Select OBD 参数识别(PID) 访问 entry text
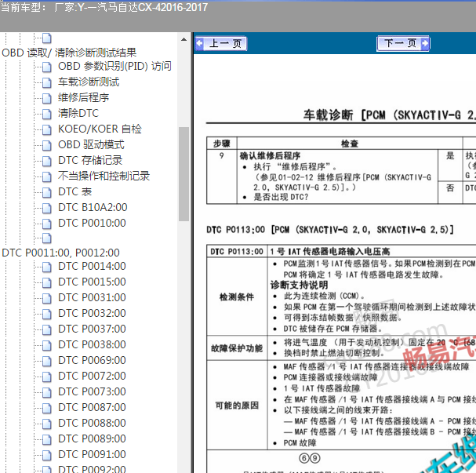 click(x=114, y=66)
